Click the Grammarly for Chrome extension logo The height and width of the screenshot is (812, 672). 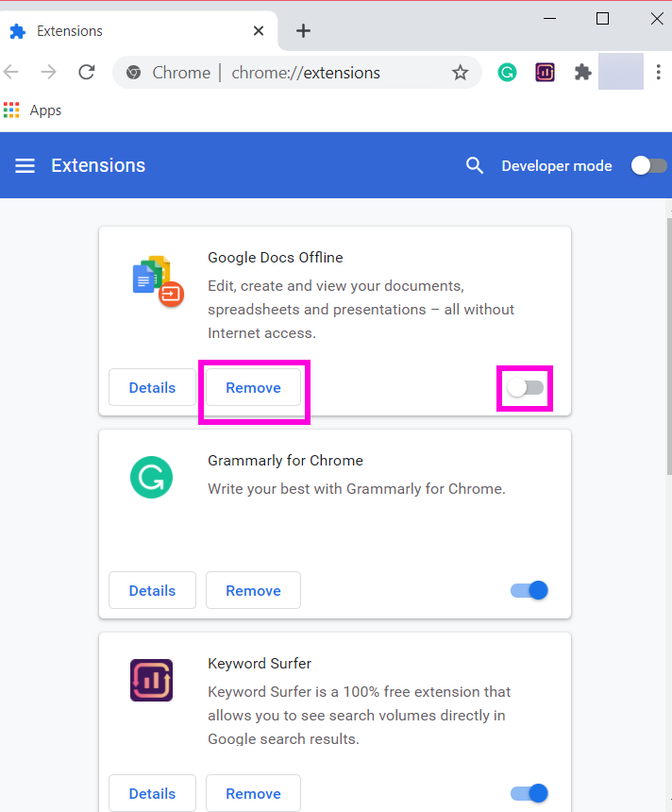pos(151,477)
